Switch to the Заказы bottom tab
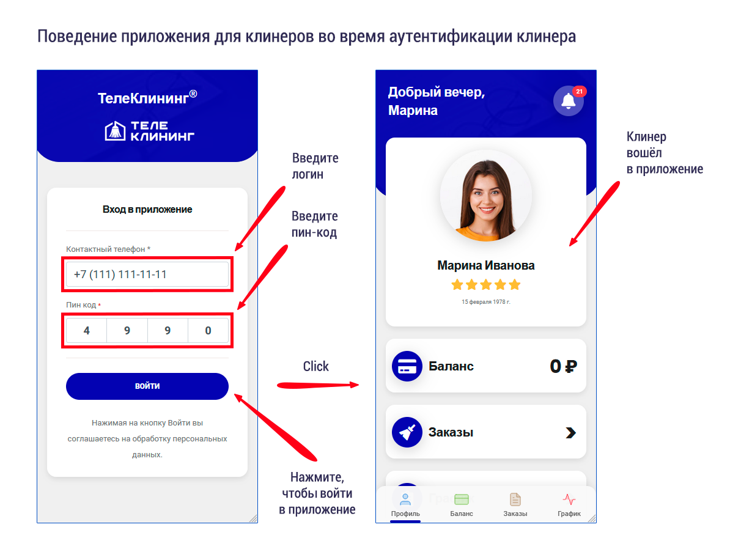Image resolution: width=741 pixels, height=560 pixels. point(515,505)
